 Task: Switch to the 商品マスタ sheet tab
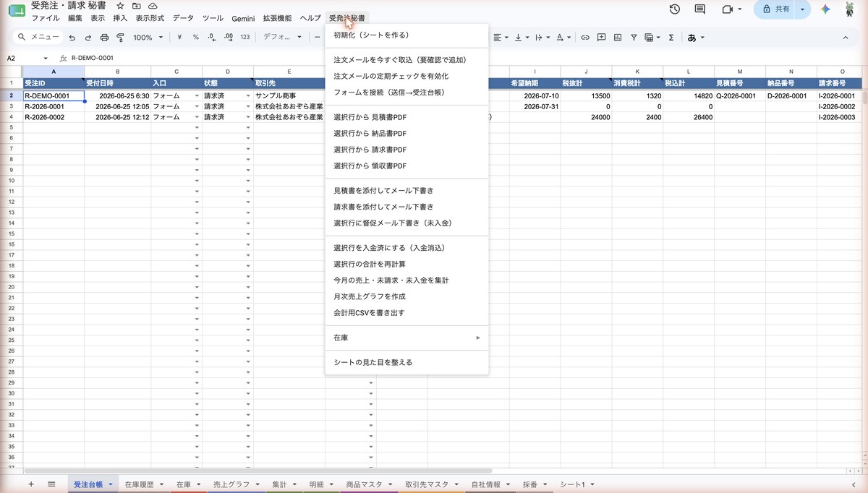point(368,484)
